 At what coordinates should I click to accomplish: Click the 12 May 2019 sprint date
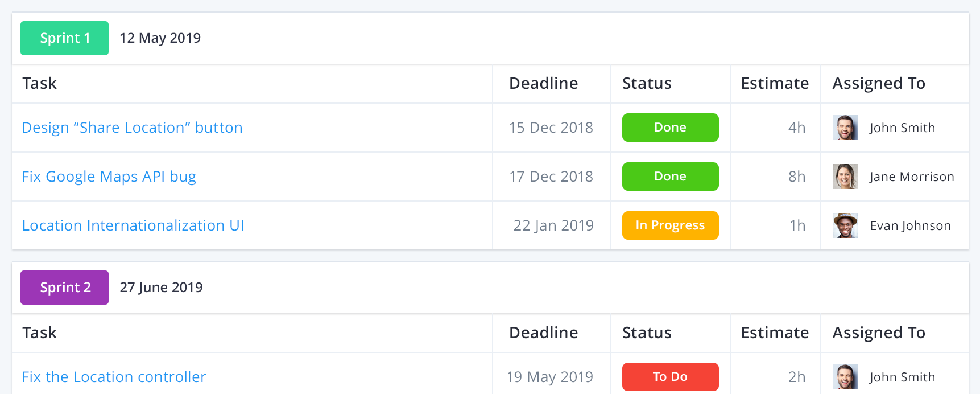point(160,38)
